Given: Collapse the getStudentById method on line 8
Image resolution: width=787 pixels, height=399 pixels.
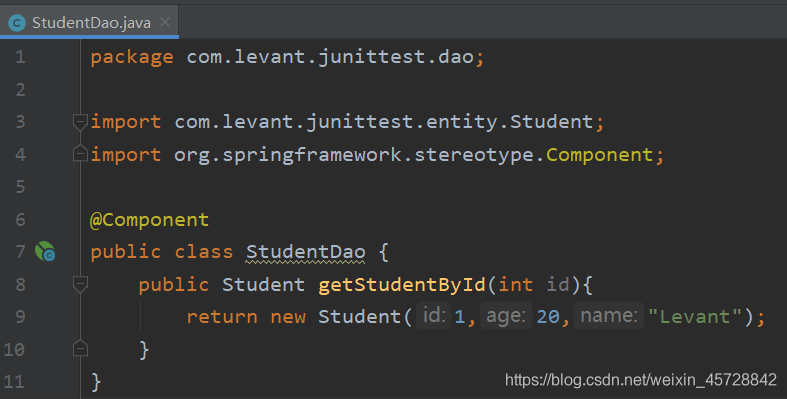Looking at the screenshot, I should [x=80, y=285].
